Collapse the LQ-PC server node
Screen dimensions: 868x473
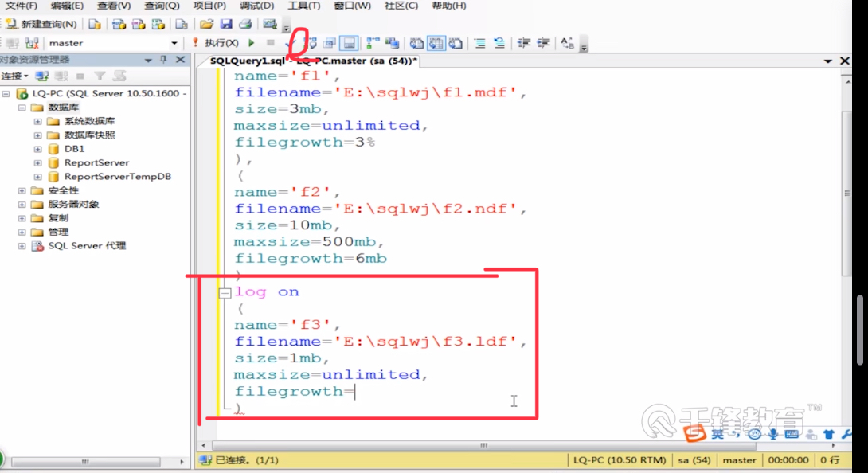click(x=6, y=94)
